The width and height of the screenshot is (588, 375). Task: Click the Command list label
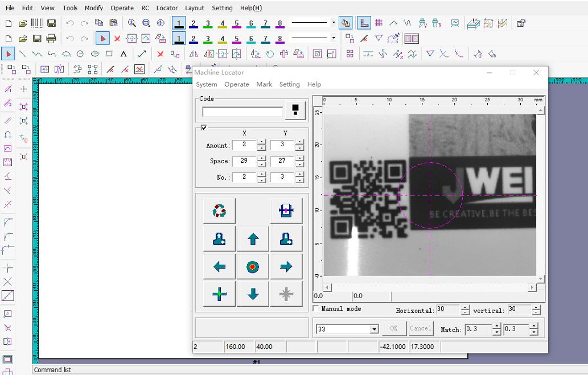(x=52, y=370)
